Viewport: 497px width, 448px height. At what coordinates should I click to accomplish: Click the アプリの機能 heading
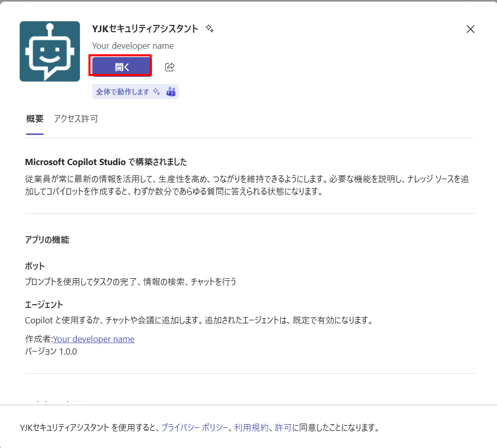(47, 240)
